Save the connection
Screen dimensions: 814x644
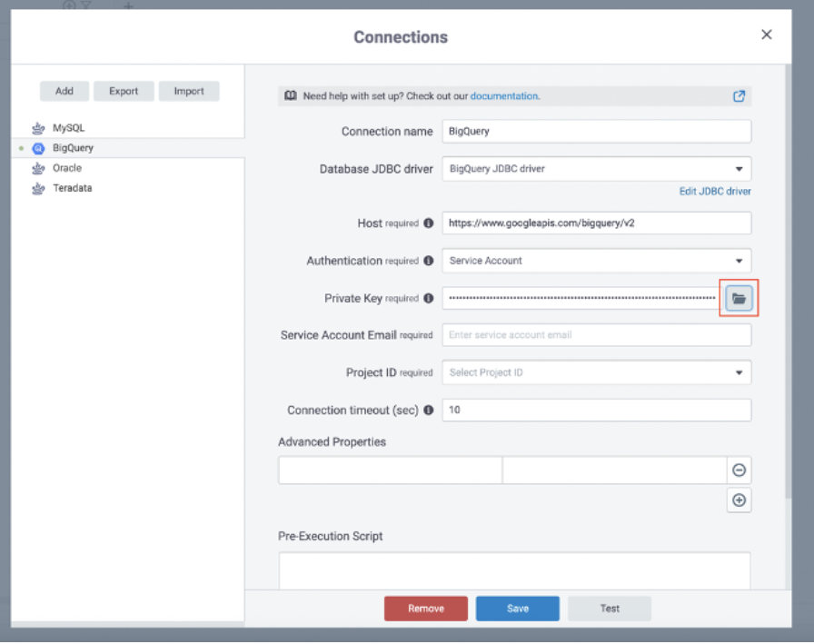point(518,609)
